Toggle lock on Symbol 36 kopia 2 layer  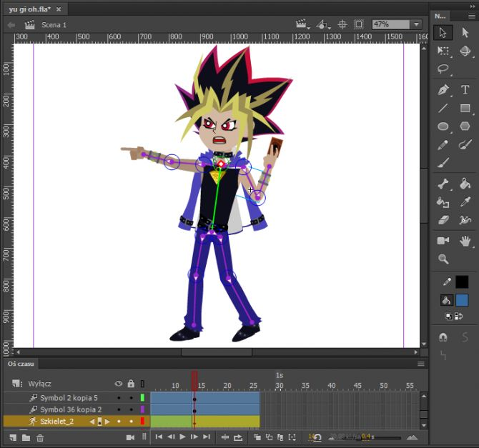tap(131, 409)
